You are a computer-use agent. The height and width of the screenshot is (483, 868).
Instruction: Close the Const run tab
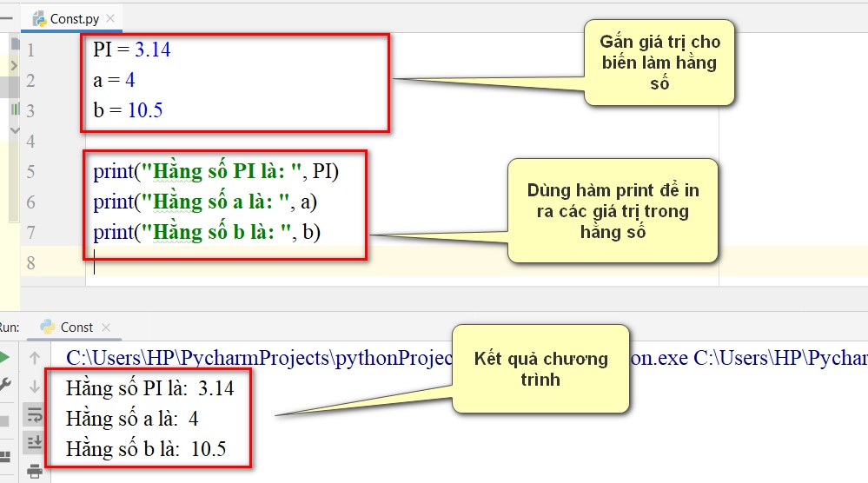pyautogui.click(x=106, y=328)
